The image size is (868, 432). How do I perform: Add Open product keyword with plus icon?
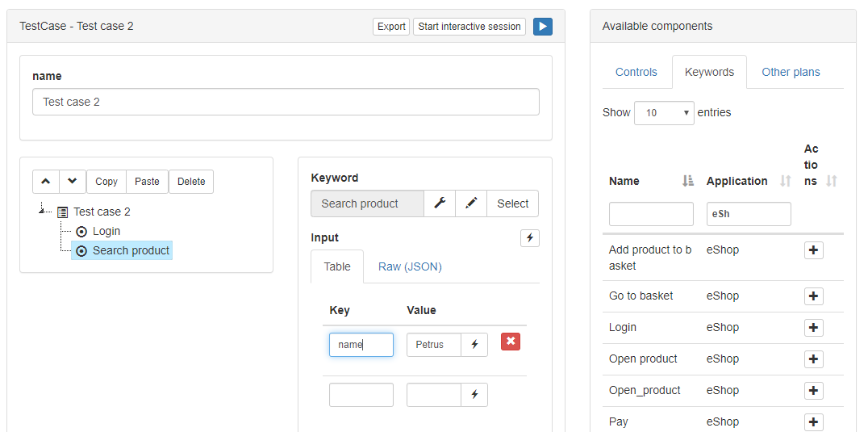(x=813, y=359)
